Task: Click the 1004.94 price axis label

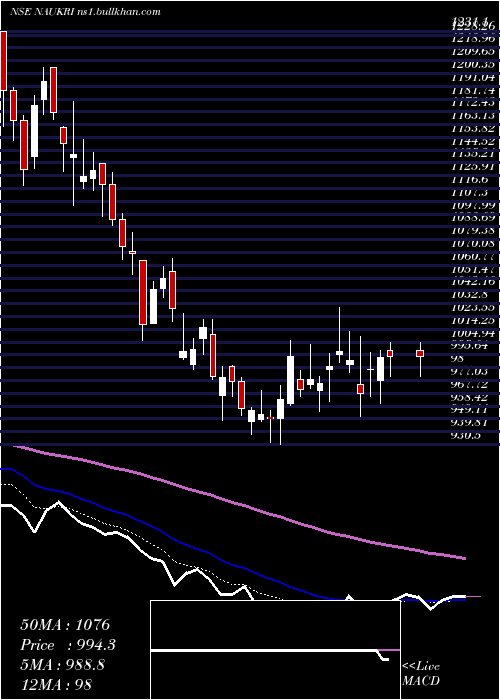Action: pos(472,333)
